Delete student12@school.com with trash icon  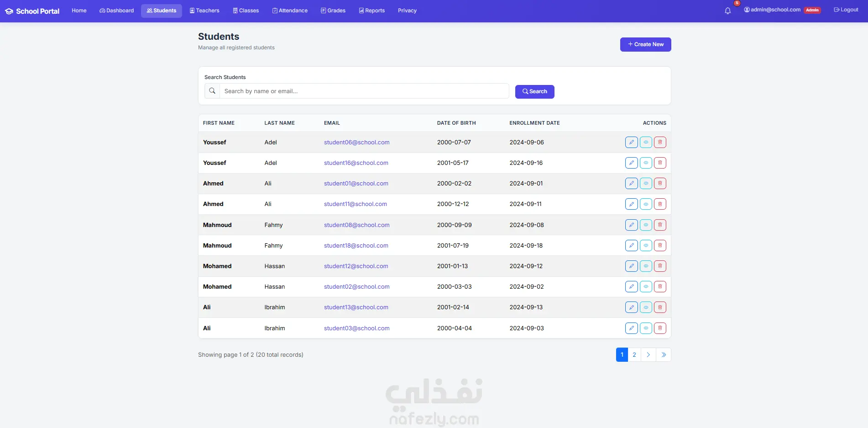tap(660, 266)
